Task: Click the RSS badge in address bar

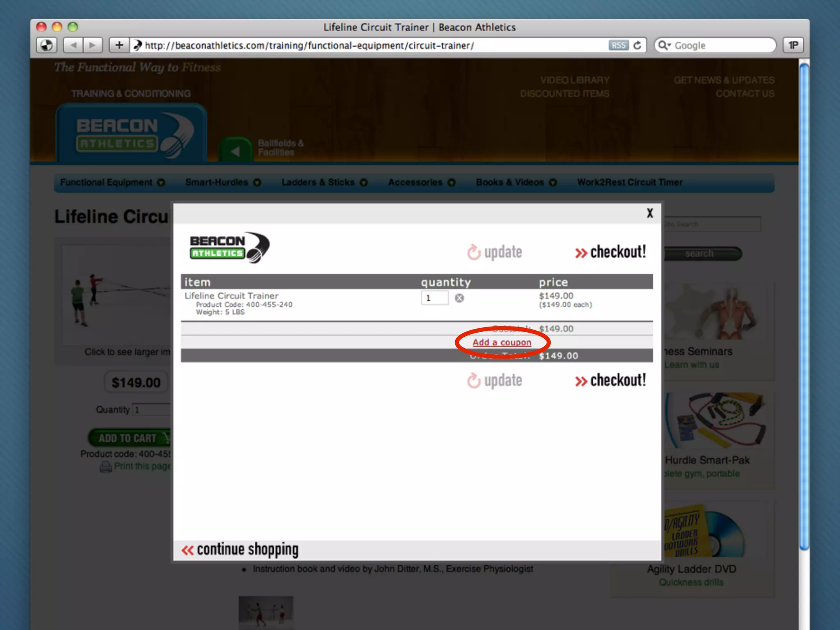Action: tap(618, 45)
